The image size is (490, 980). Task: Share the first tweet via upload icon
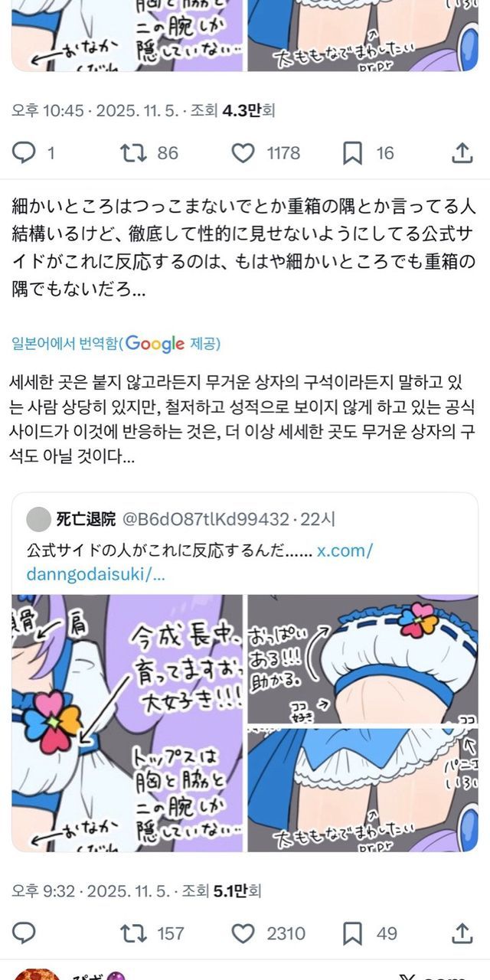(x=462, y=154)
